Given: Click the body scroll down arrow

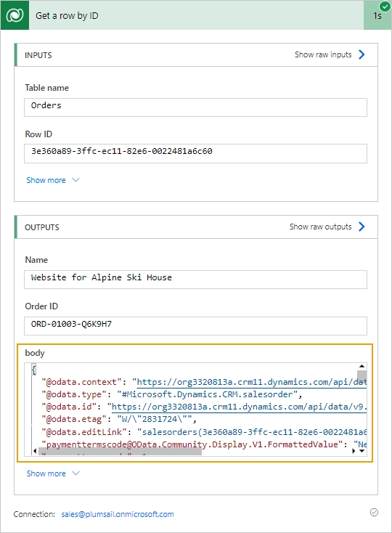Looking at the screenshot, I should [x=362, y=451].
